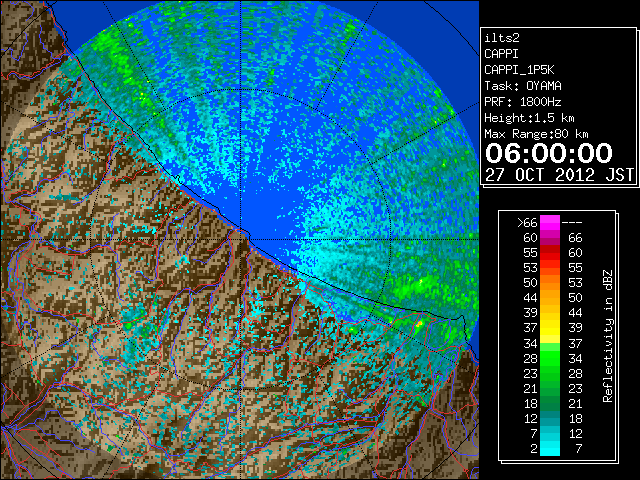Select the 'Task: OYAMA' line

pos(523,86)
